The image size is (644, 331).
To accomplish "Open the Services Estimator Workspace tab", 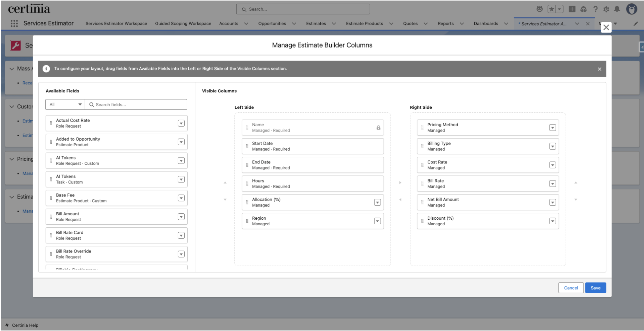I will pyautogui.click(x=116, y=24).
